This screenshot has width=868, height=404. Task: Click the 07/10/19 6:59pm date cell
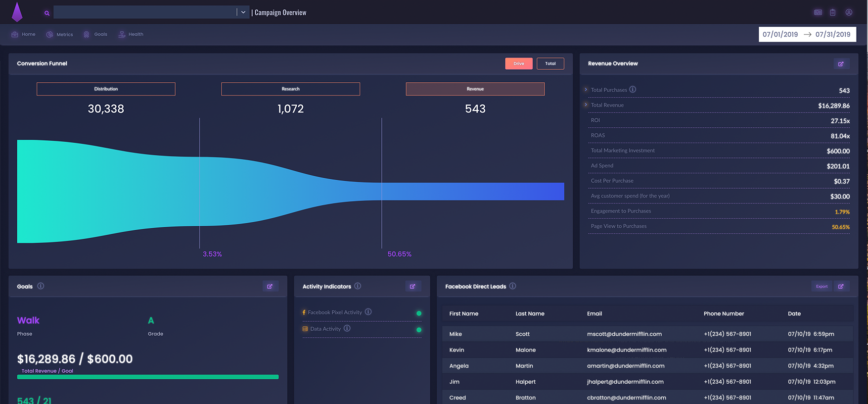811,334
